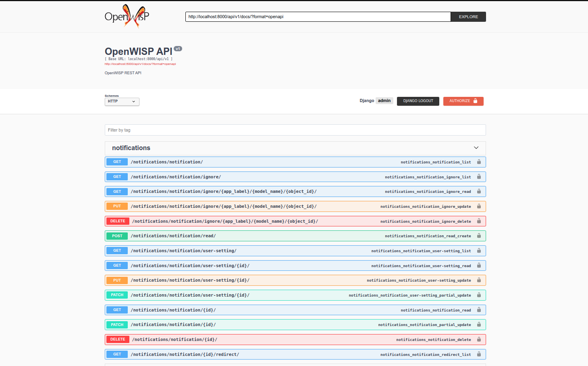The width and height of the screenshot is (588, 366).
Task: Click lock icon on notifications_notification_delete row
Action: [479, 339]
